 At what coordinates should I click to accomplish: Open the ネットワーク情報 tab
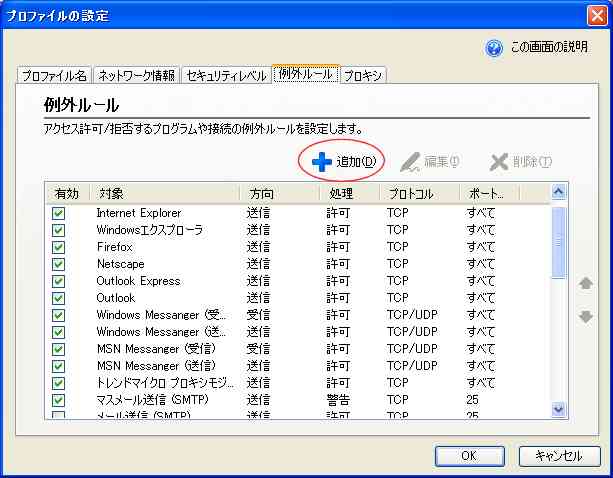tap(136, 75)
